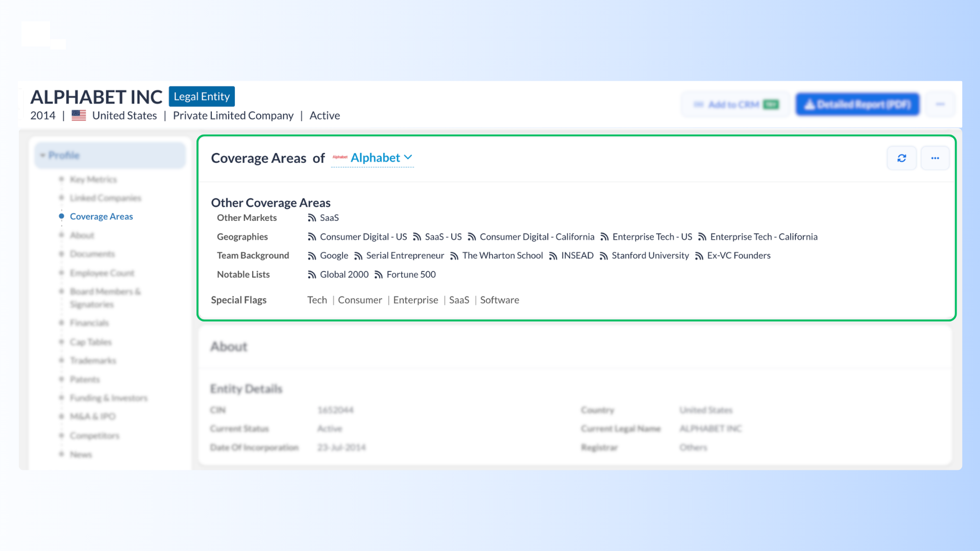Click the ALPHABET INC page title
980x551 pixels.
click(96, 97)
